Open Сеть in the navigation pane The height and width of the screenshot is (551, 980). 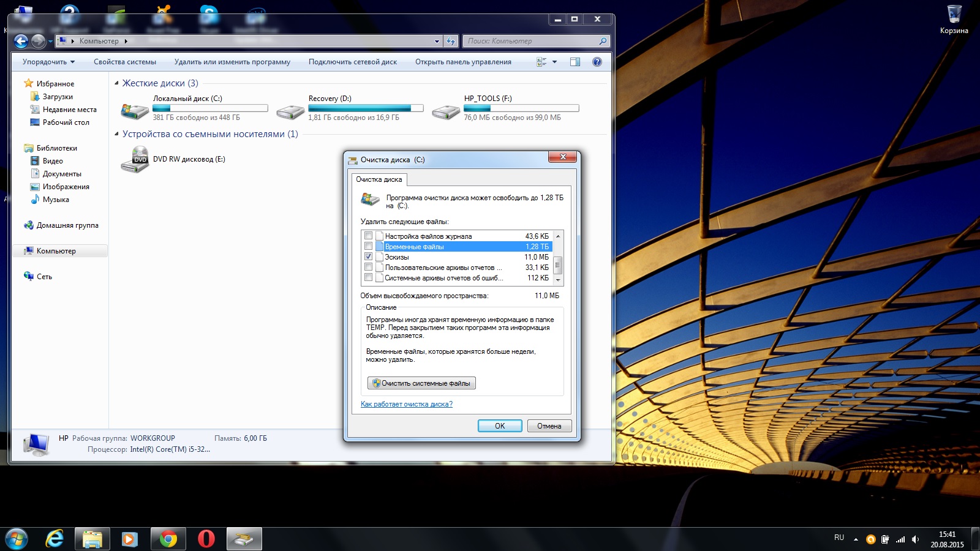pos(38,277)
